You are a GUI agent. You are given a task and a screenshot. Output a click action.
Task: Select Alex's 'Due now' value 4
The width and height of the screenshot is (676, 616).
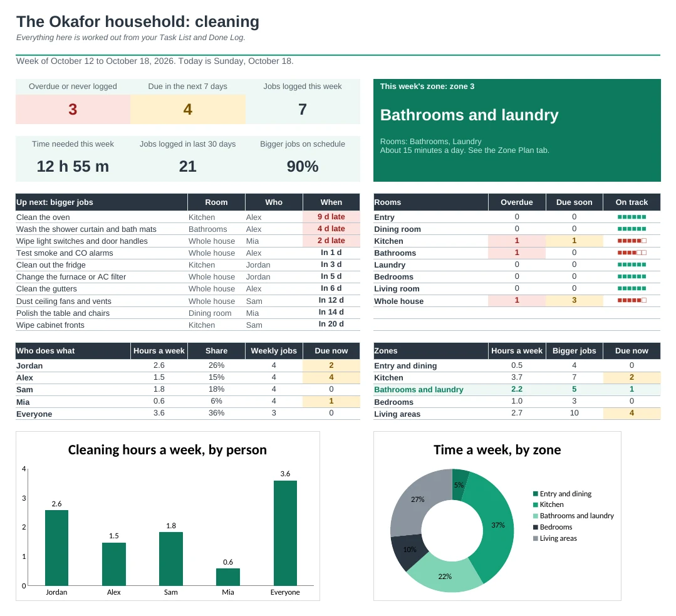point(331,377)
